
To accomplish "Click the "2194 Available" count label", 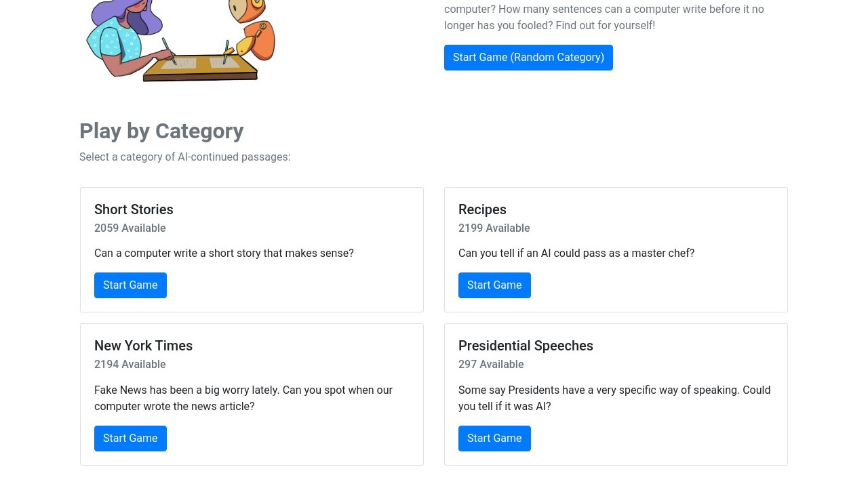I will tap(130, 365).
